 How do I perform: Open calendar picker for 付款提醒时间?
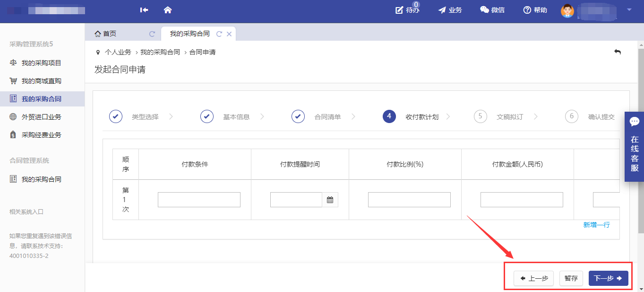[330, 200]
